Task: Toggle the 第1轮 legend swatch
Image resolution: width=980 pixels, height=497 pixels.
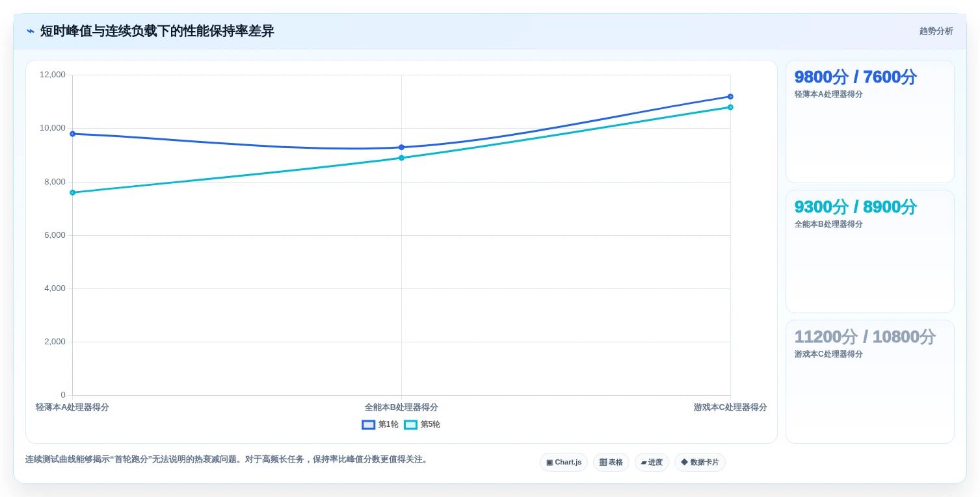Action: coord(369,425)
